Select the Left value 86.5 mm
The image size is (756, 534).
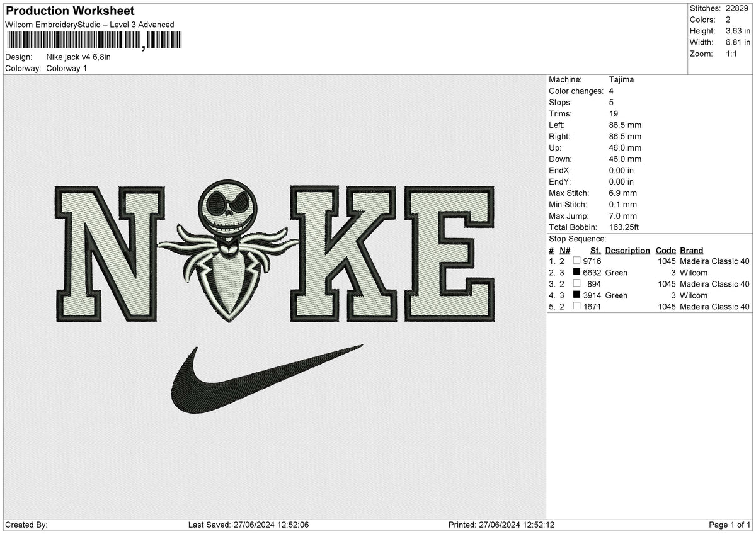626,125
